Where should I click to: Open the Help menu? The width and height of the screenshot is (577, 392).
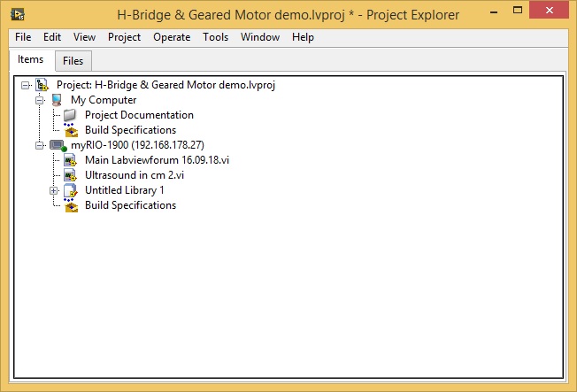[x=303, y=37]
